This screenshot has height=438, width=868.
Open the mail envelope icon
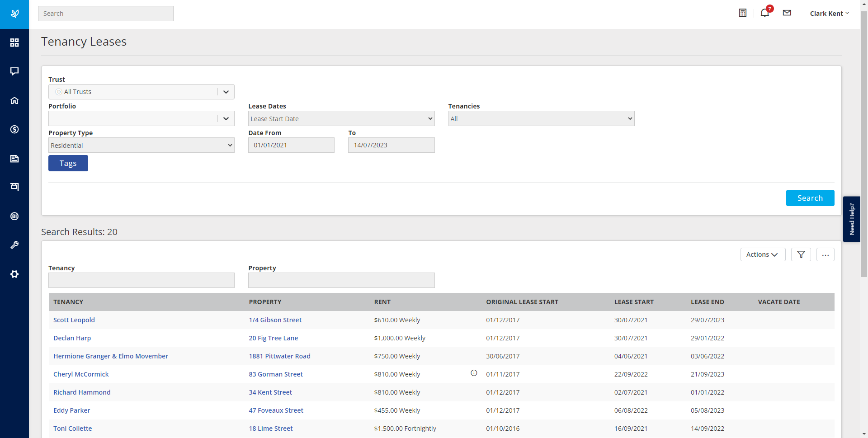pyautogui.click(x=787, y=13)
